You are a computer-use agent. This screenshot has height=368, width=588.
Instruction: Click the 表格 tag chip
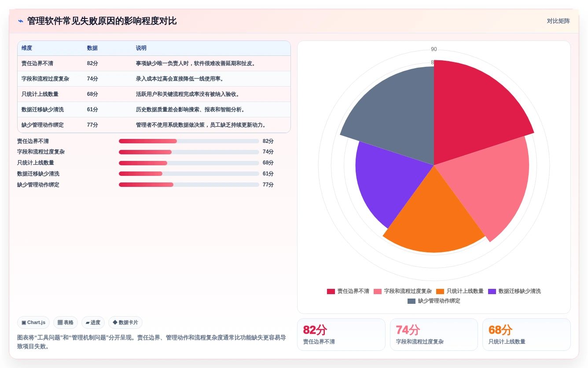coord(66,322)
